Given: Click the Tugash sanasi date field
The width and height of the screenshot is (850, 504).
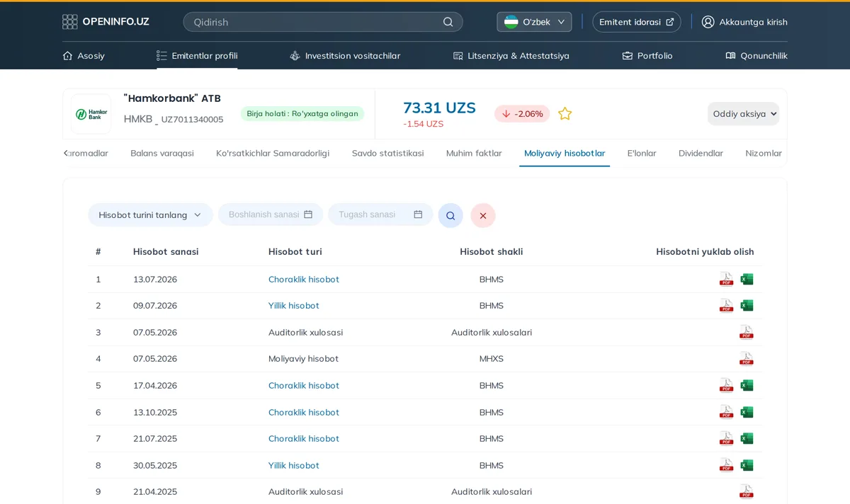Looking at the screenshot, I should click(380, 214).
